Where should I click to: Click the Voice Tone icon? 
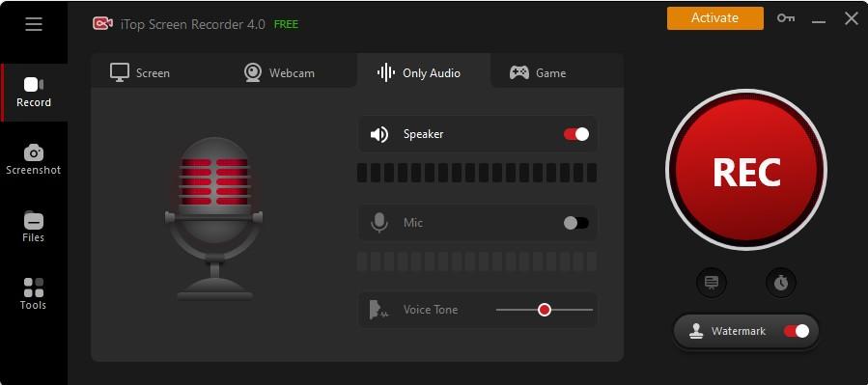click(378, 310)
